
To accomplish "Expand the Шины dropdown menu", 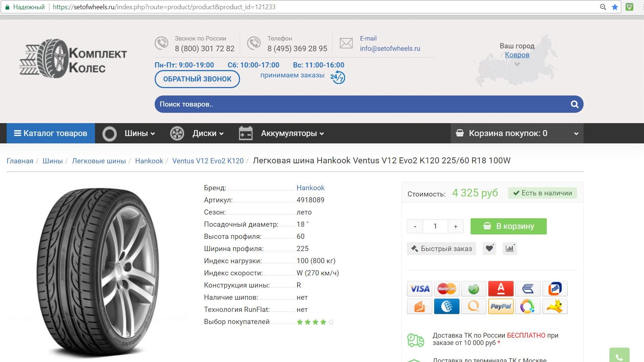I will click(x=140, y=133).
